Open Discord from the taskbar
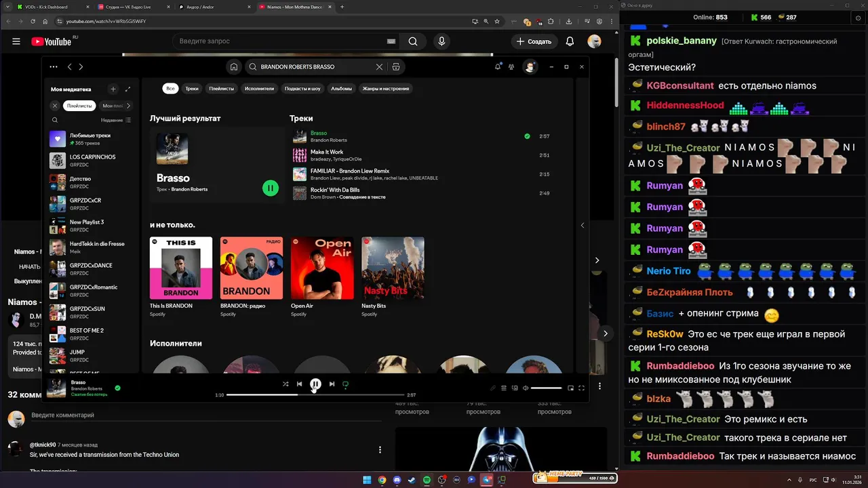 tap(397, 480)
